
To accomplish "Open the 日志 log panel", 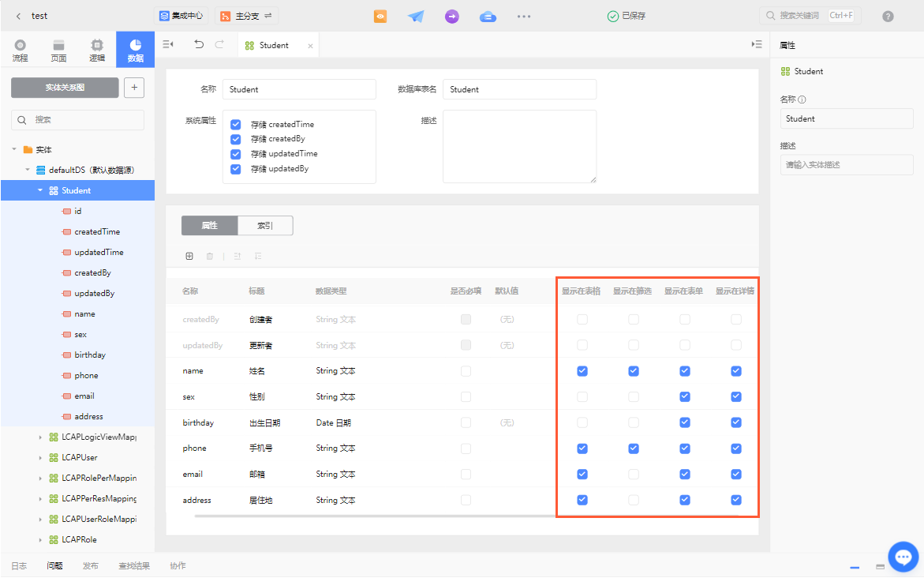I will (19, 565).
